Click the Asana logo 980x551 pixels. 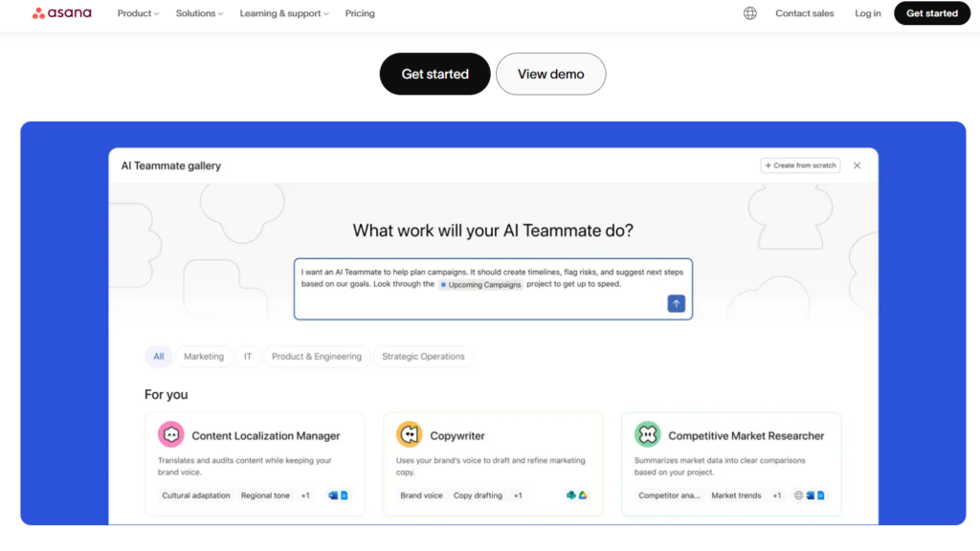click(62, 13)
